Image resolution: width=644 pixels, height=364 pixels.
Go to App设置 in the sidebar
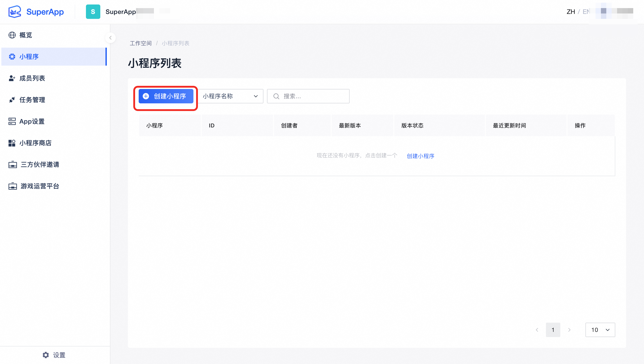[x=32, y=121]
